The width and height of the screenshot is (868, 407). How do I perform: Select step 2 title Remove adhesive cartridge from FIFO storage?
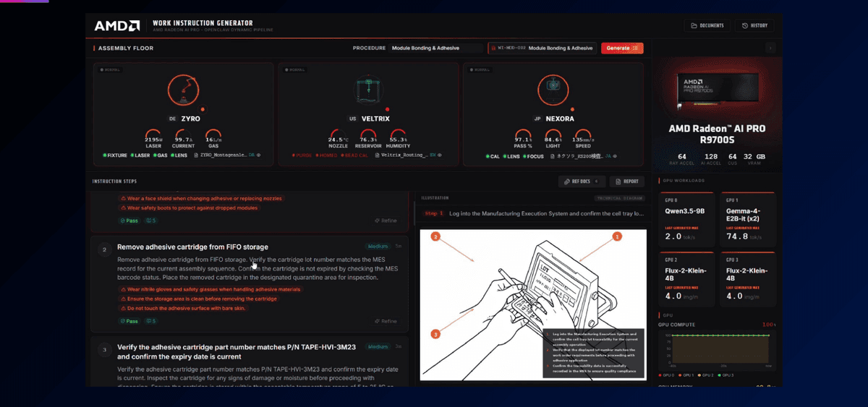coord(192,247)
